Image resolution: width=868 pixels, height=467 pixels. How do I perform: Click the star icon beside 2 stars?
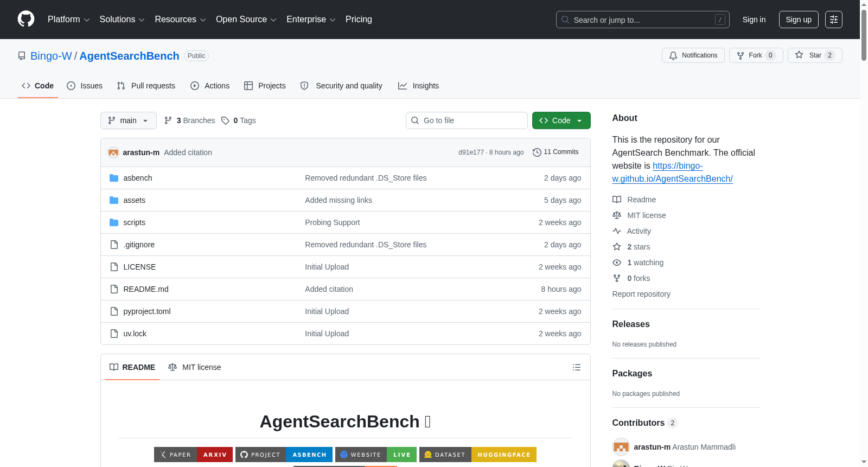(617, 247)
